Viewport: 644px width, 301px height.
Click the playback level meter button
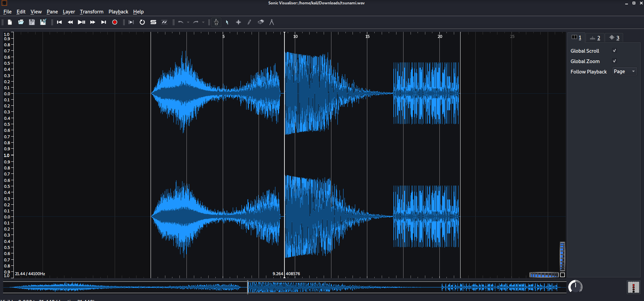(633, 288)
